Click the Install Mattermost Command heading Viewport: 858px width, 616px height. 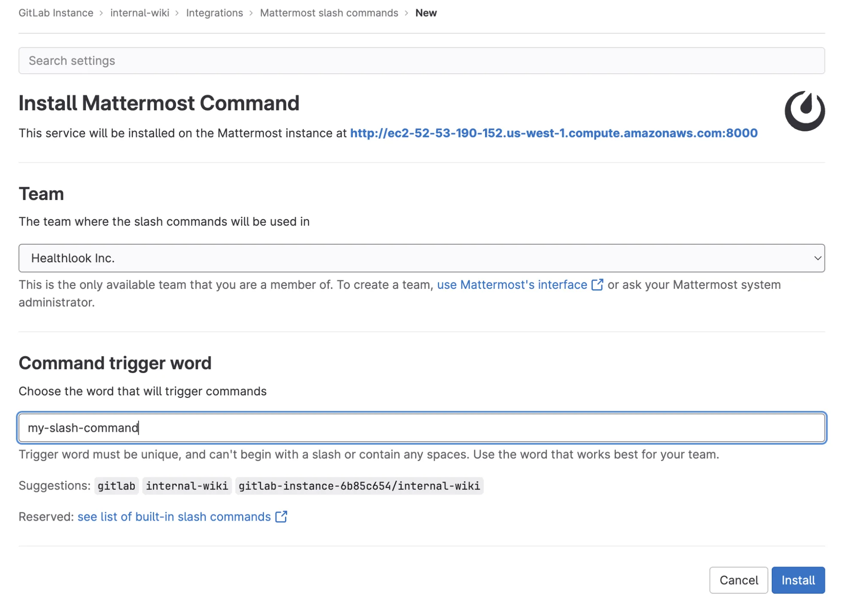159,103
